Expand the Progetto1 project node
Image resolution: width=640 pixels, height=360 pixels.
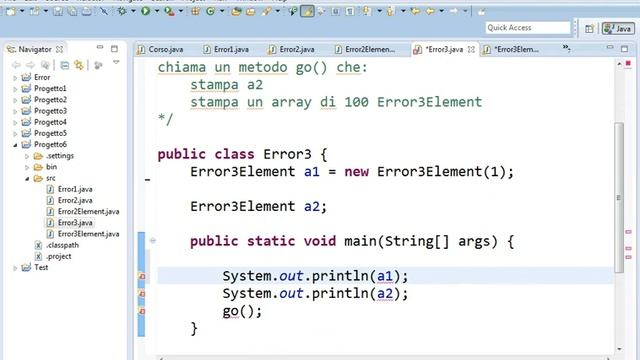click(15, 89)
